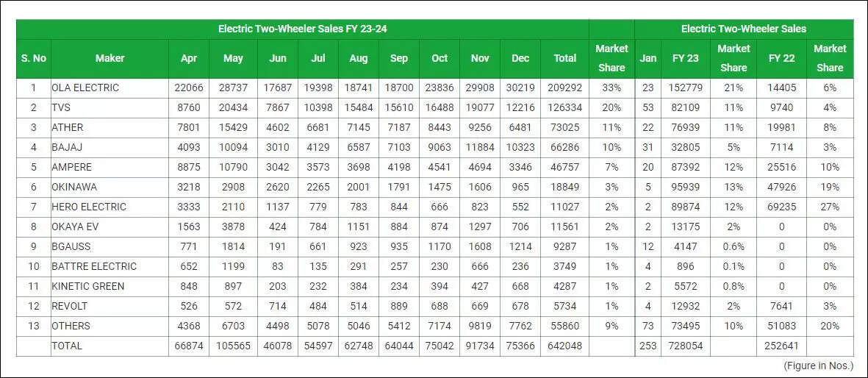Image resolution: width=868 pixels, height=378 pixels.
Task: Click the Jan column header
Action: (648, 58)
